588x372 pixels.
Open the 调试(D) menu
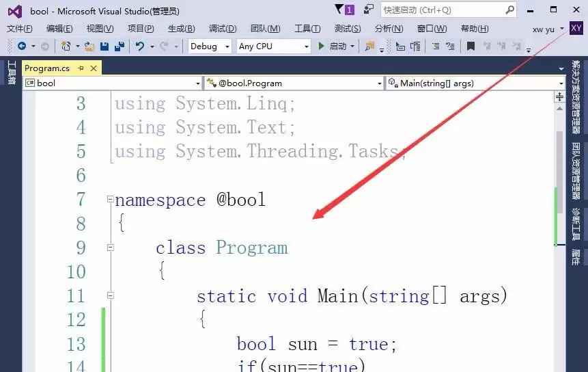click(223, 29)
